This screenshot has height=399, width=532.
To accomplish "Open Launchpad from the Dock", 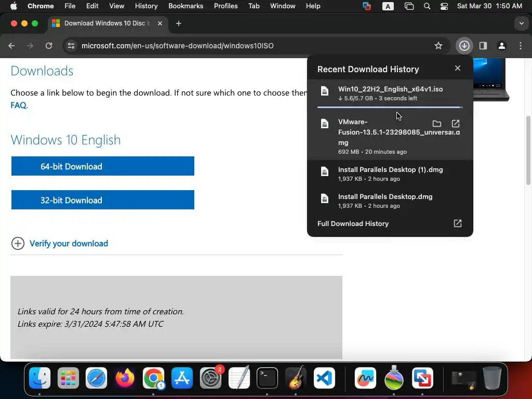I will coord(68,378).
